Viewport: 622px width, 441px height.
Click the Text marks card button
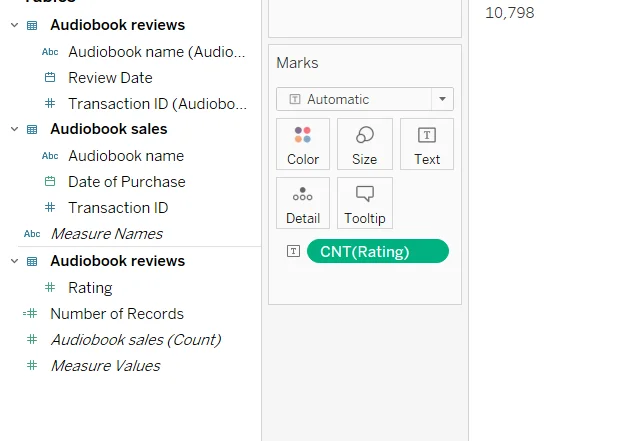(427, 144)
